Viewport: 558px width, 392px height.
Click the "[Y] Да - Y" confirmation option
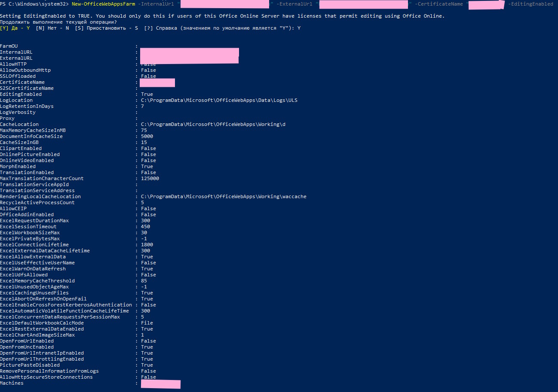(15, 28)
